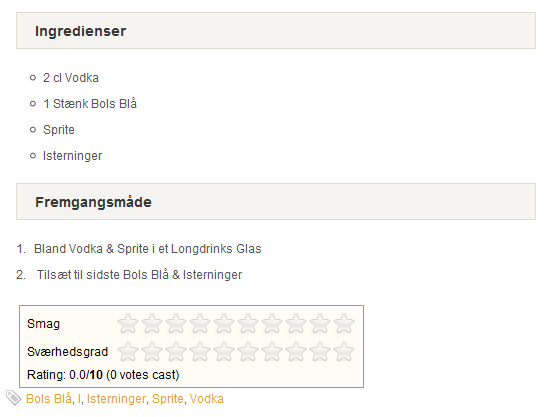Click the third star in Smag row
The width and height of the screenshot is (558, 417).
coord(176,323)
